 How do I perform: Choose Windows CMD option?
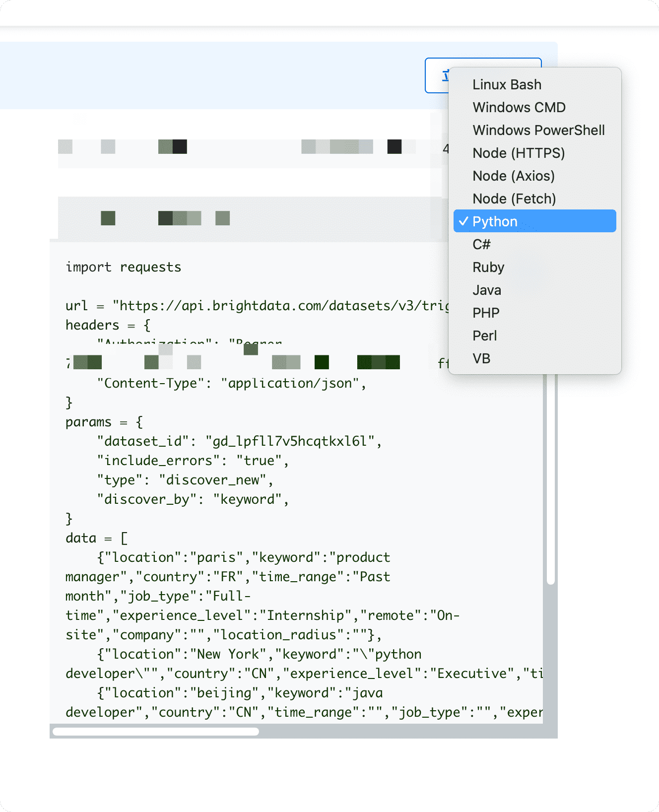[x=534, y=108]
